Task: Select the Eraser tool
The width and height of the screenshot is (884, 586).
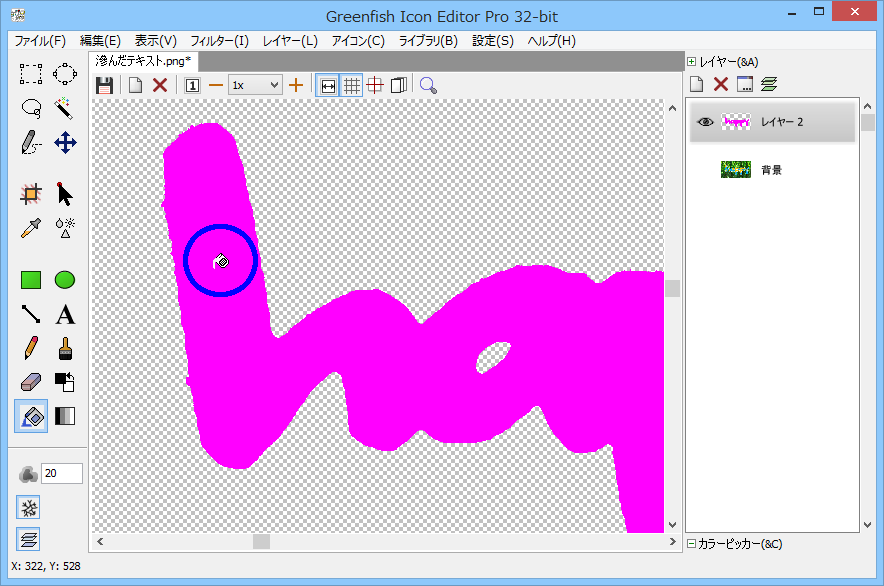Action: point(30,381)
